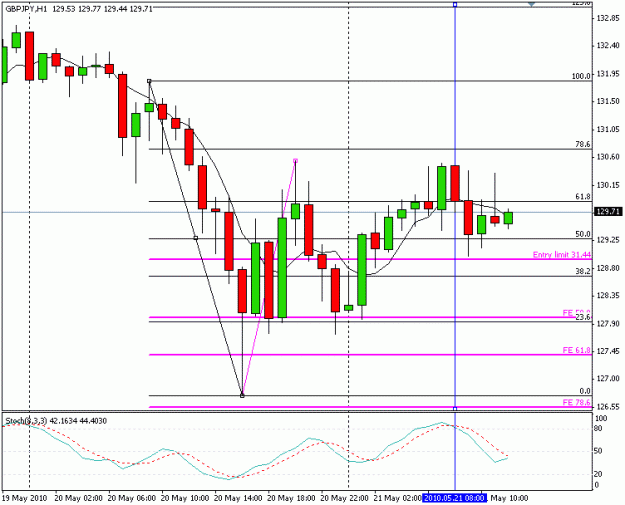Click the 127.00 price axis label
The width and height of the screenshot is (625, 505).
[608, 378]
